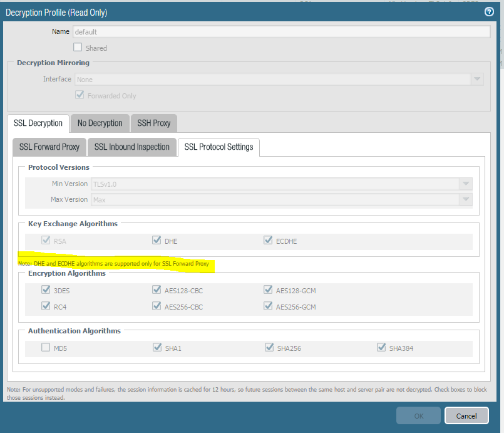
Task: Switch to the No Decryption tab
Action: point(100,123)
